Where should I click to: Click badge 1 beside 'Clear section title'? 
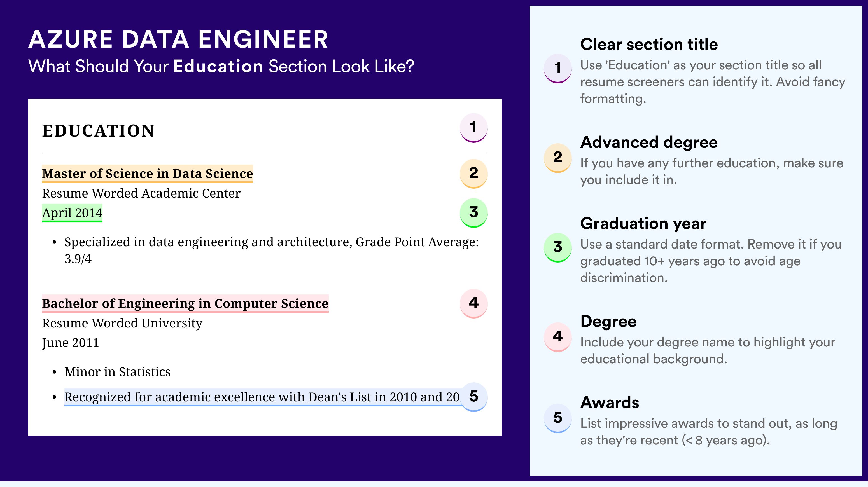pyautogui.click(x=558, y=68)
